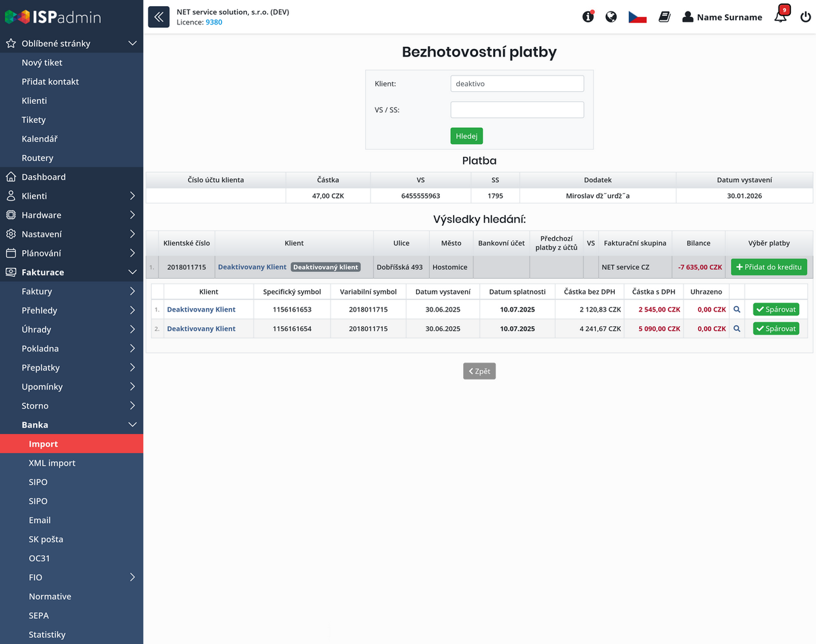View invoice 1156161654 with magnifier icon
This screenshot has width=816, height=644.
point(737,328)
